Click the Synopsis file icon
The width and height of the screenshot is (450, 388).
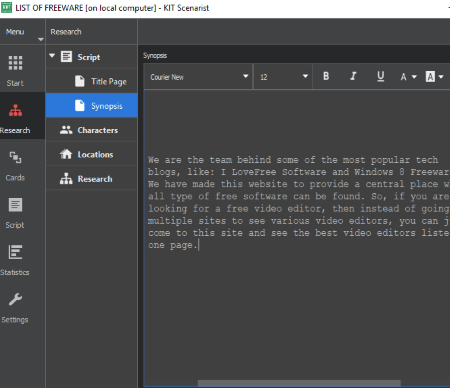click(x=80, y=105)
